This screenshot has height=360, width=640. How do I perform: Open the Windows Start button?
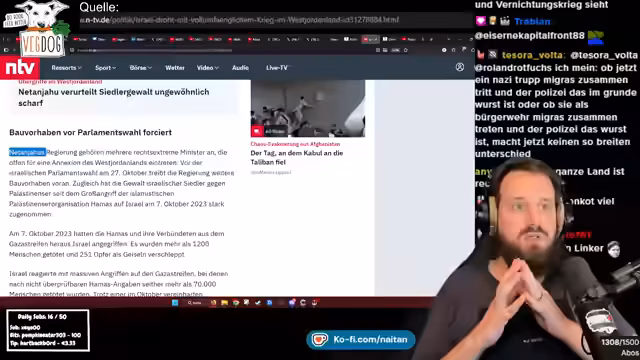175,303
